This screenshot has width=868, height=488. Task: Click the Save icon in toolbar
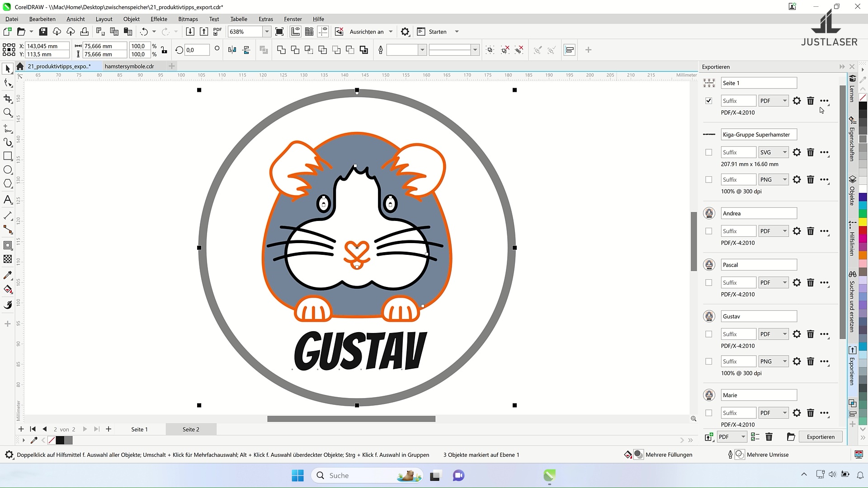point(43,32)
